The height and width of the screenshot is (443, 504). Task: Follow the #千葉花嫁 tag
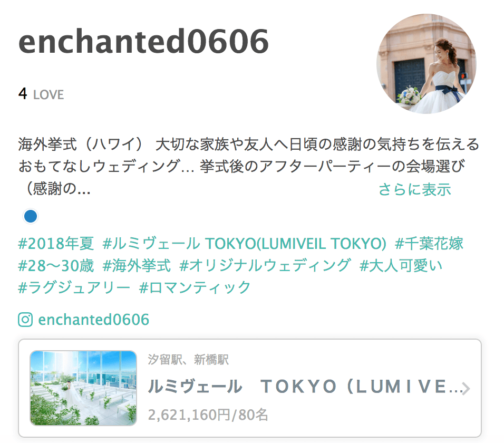[x=429, y=243]
